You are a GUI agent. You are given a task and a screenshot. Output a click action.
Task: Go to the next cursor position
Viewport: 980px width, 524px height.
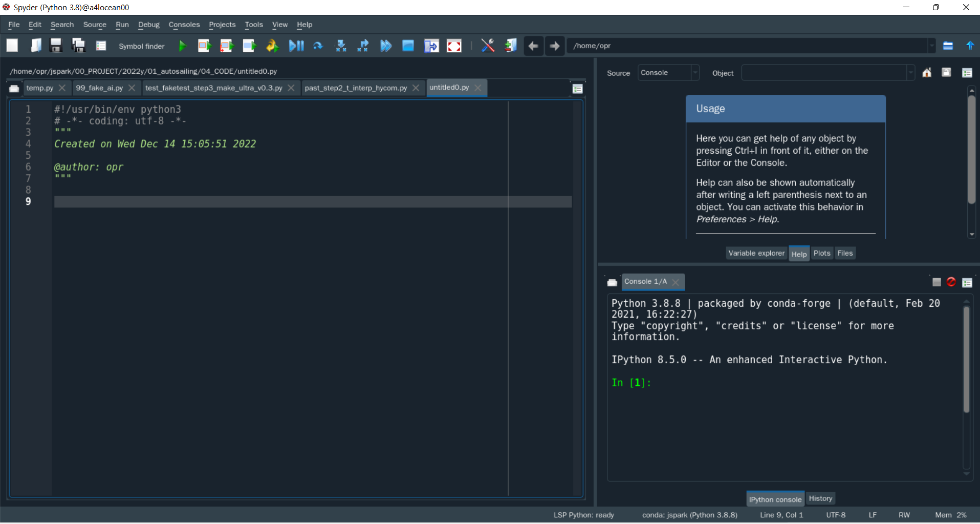tap(555, 46)
